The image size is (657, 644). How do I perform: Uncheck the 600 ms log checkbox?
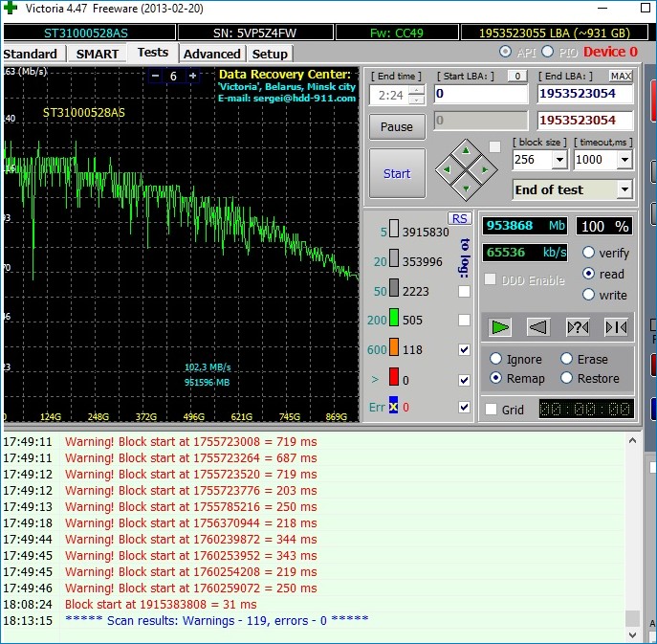tap(464, 350)
